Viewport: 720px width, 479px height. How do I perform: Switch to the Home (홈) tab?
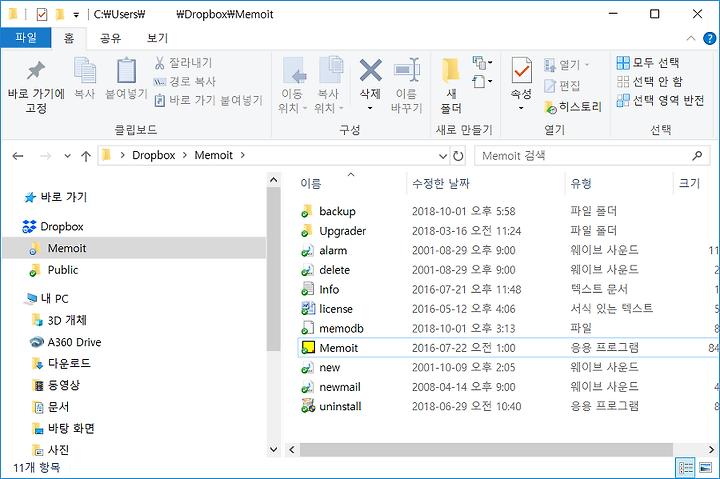click(69, 38)
